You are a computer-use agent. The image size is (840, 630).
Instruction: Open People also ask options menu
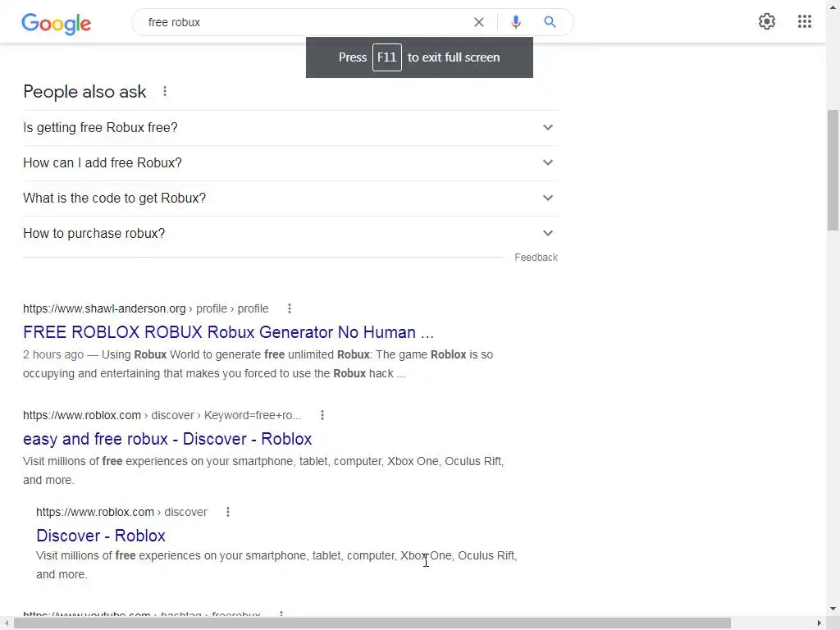165,92
